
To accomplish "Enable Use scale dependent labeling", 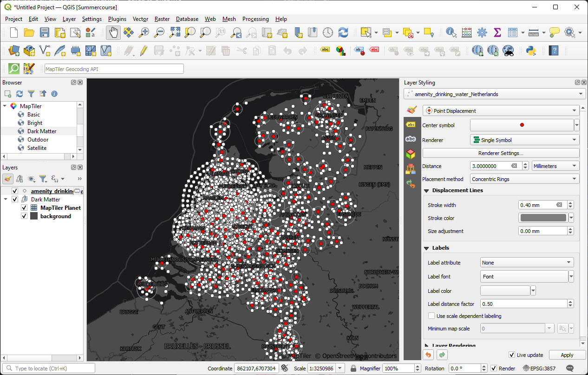I will tap(432, 316).
